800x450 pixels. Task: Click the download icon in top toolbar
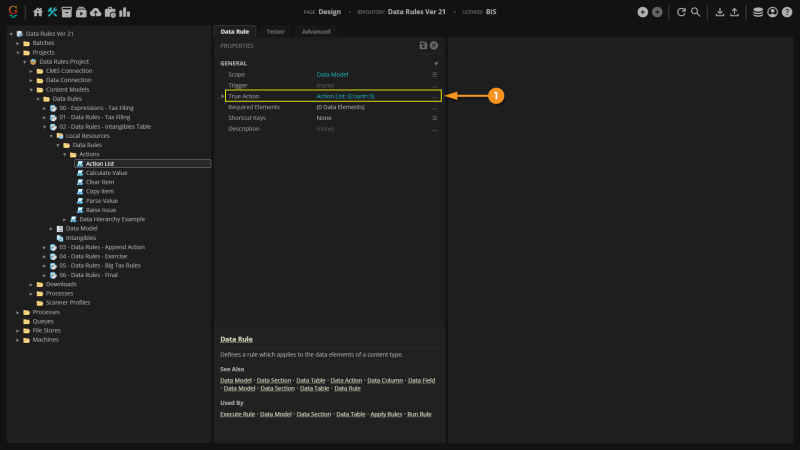click(720, 12)
